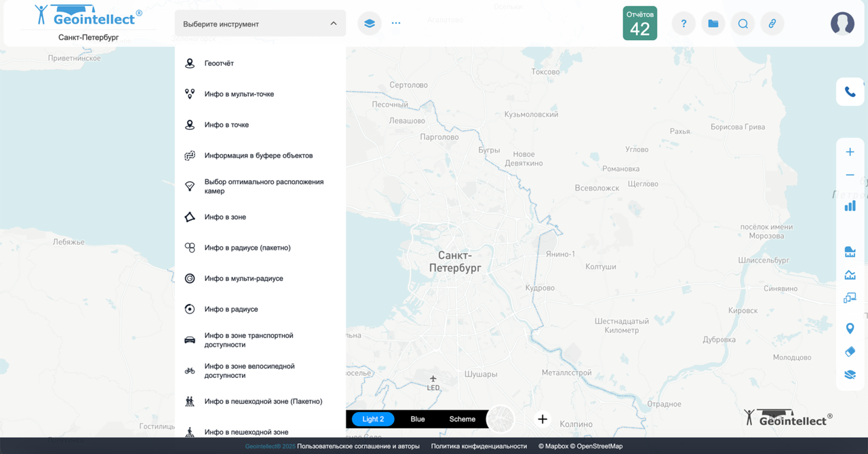Select the Light 2 map style
The width and height of the screenshot is (868, 454).
coord(373,419)
